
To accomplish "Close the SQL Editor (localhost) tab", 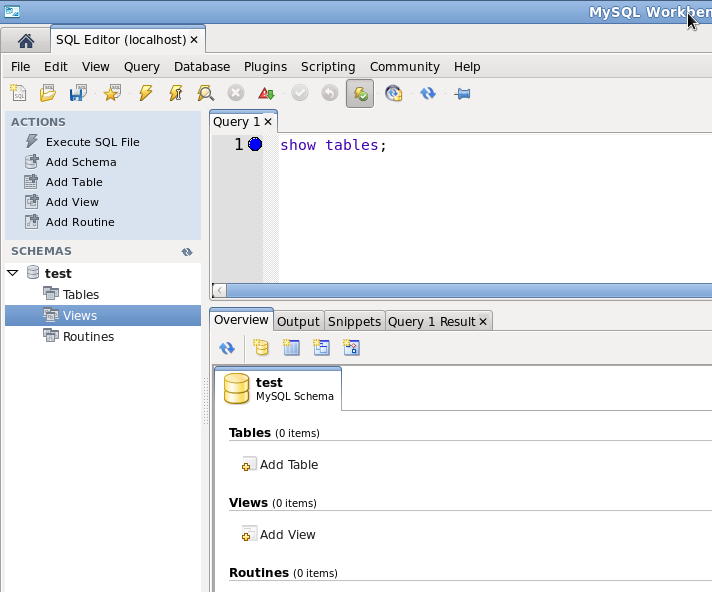I will [194, 40].
